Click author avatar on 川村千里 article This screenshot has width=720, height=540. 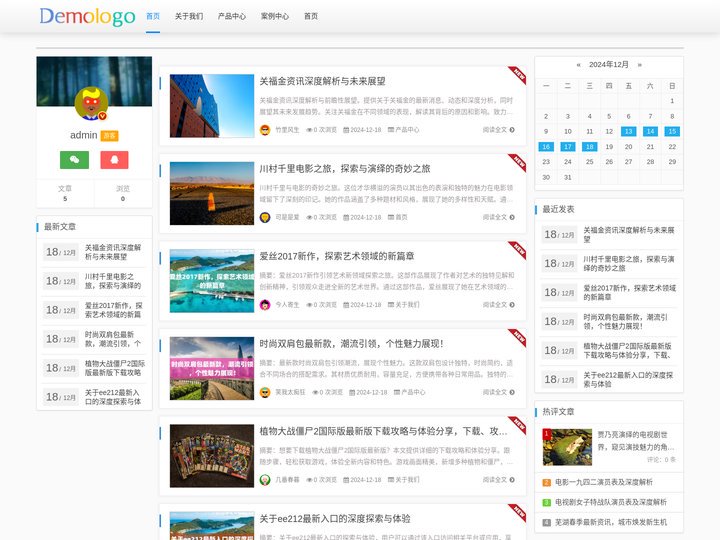pyautogui.click(x=265, y=217)
